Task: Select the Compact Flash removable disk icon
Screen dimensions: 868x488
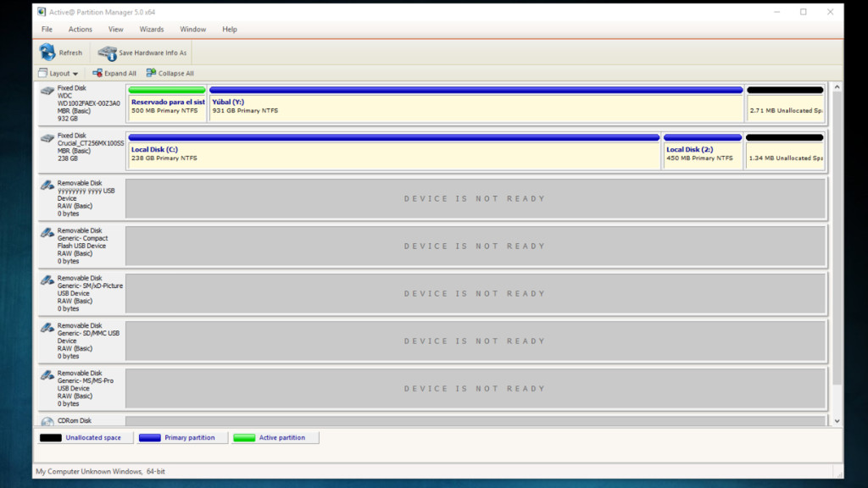Action: tap(47, 233)
